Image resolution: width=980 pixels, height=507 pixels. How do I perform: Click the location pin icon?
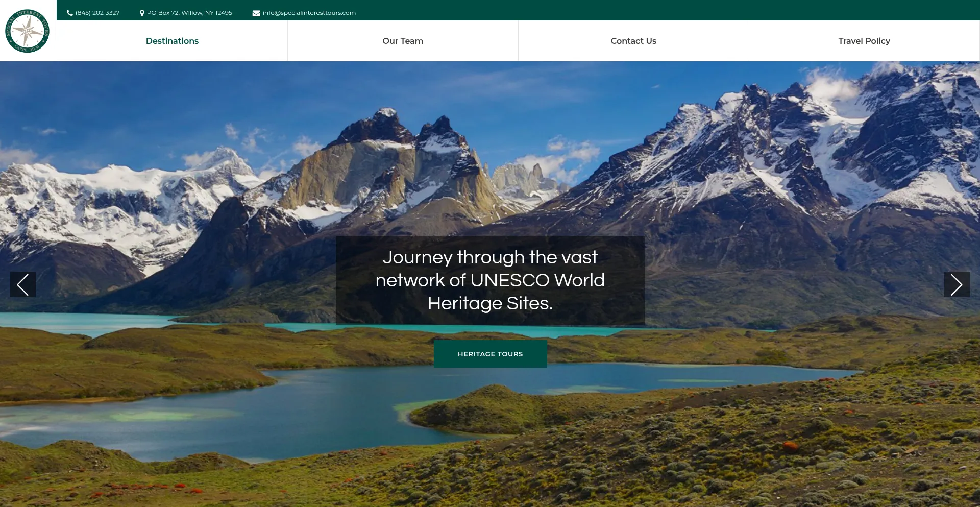pos(142,13)
